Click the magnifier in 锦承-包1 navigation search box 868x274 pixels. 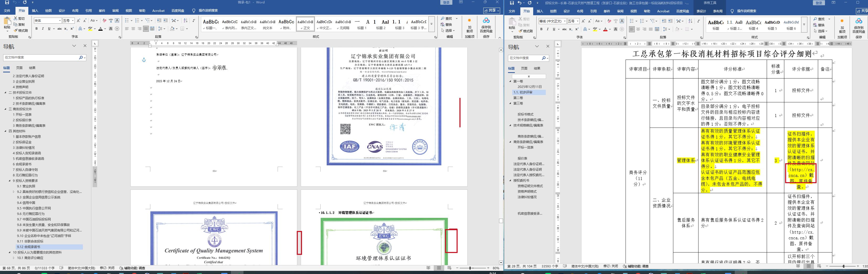click(x=81, y=58)
